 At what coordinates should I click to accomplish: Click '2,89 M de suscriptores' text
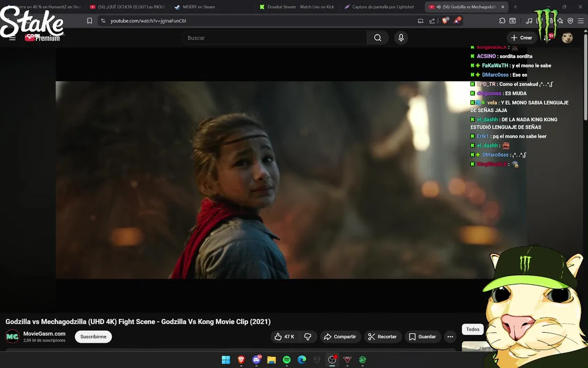(44, 340)
